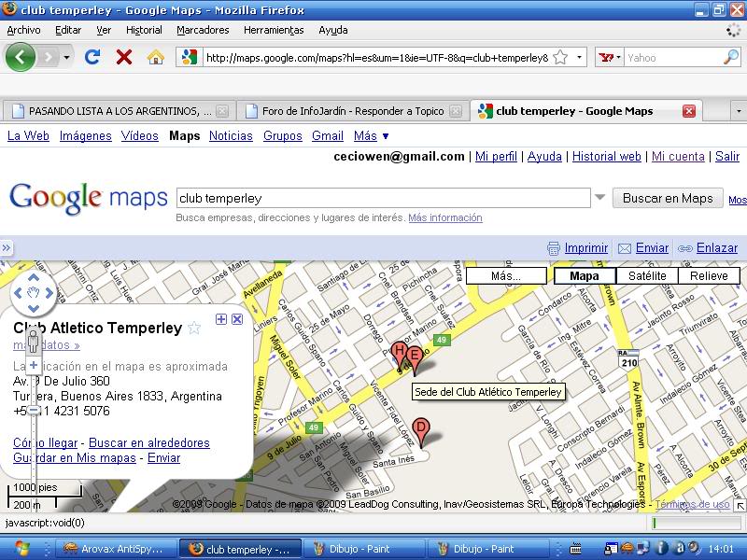Click the magnifier icon in Yahoo search box
This screenshot has height=560, width=747.
(731, 58)
